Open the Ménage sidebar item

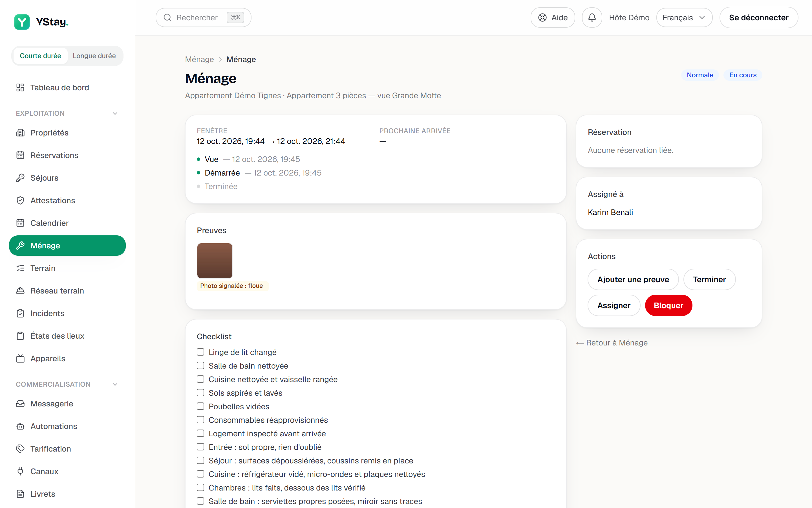67,246
